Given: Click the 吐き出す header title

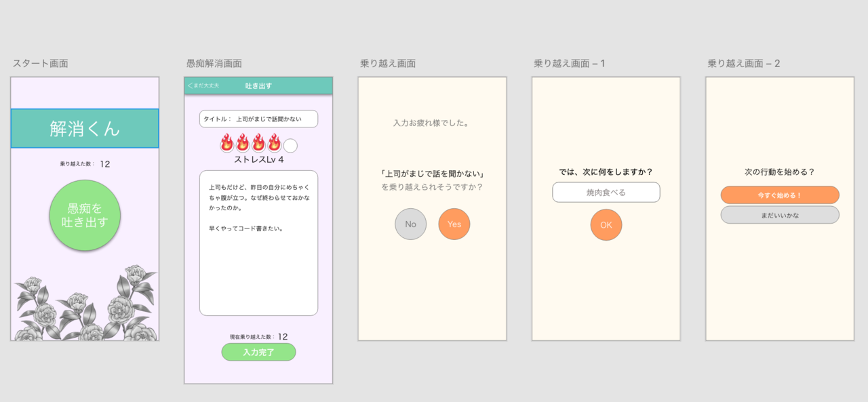Looking at the screenshot, I should click(258, 86).
